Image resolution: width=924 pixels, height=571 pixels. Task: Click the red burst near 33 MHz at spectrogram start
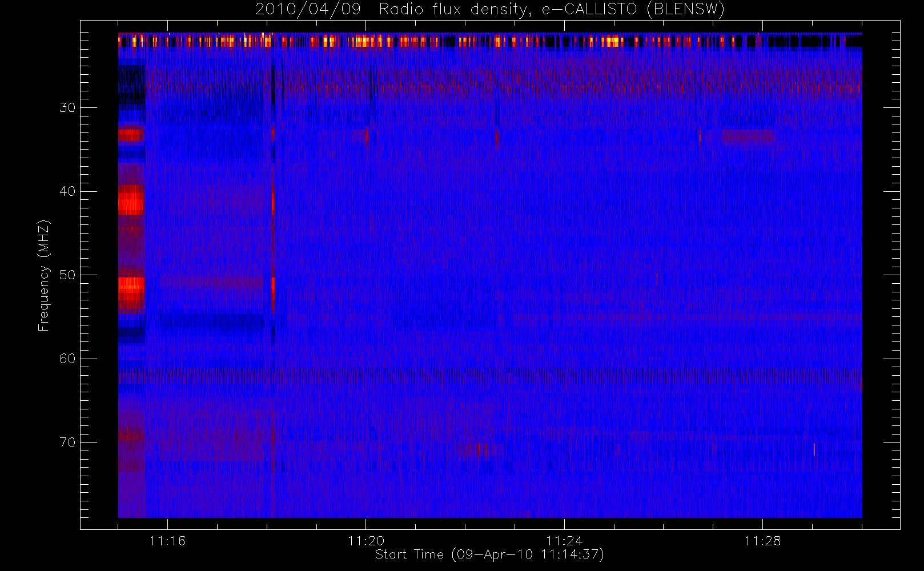[x=131, y=135]
